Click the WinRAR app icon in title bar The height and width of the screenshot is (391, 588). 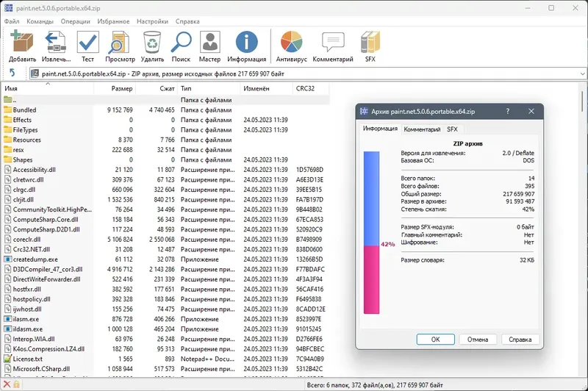[8, 8]
